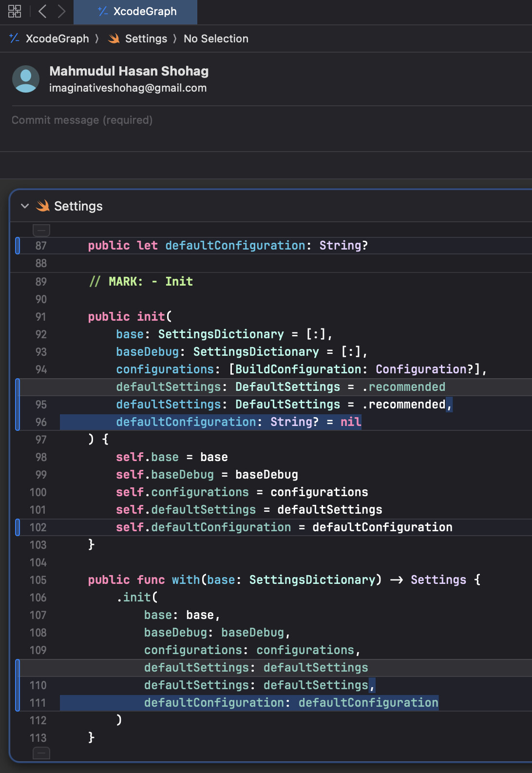
Task: Click 'baseDebug: baseDebug,' line
Action: point(217,633)
